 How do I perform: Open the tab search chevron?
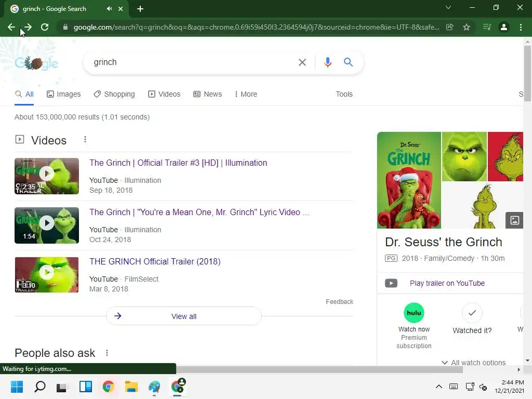pyautogui.click(x=448, y=7)
